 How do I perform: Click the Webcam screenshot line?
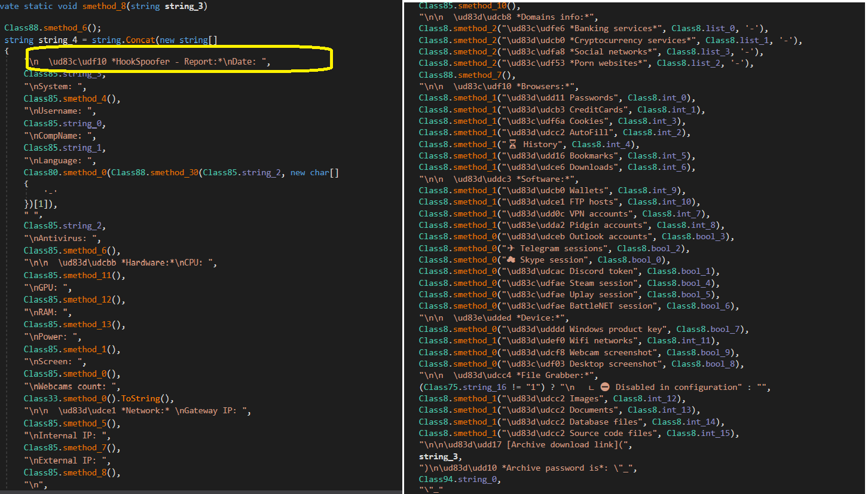coord(579,353)
